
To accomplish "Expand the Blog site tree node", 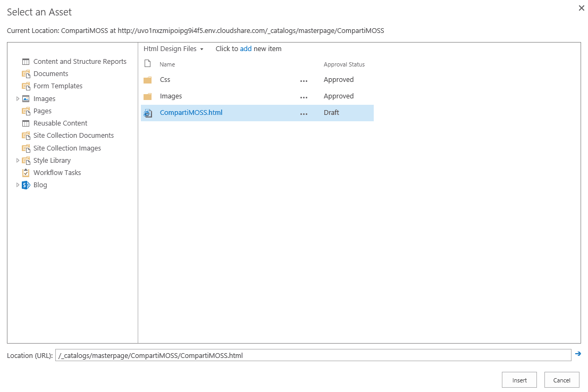I will (x=17, y=185).
